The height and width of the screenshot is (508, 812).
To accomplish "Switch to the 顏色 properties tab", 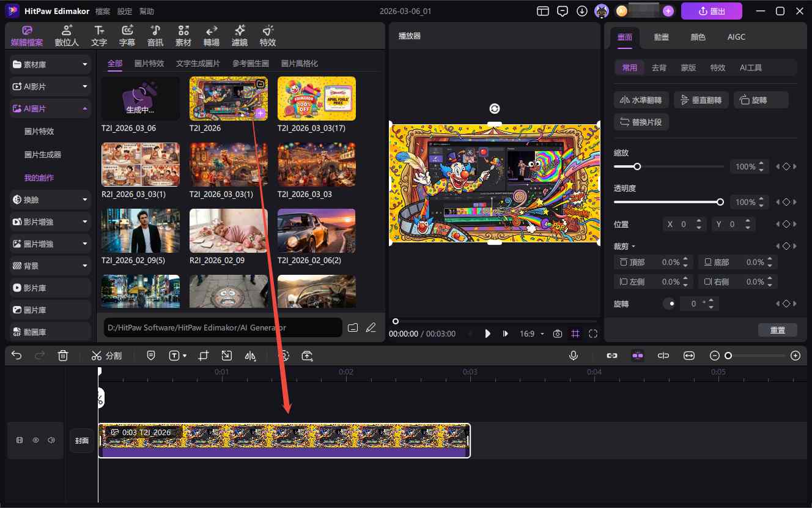I will coord(698,37).
